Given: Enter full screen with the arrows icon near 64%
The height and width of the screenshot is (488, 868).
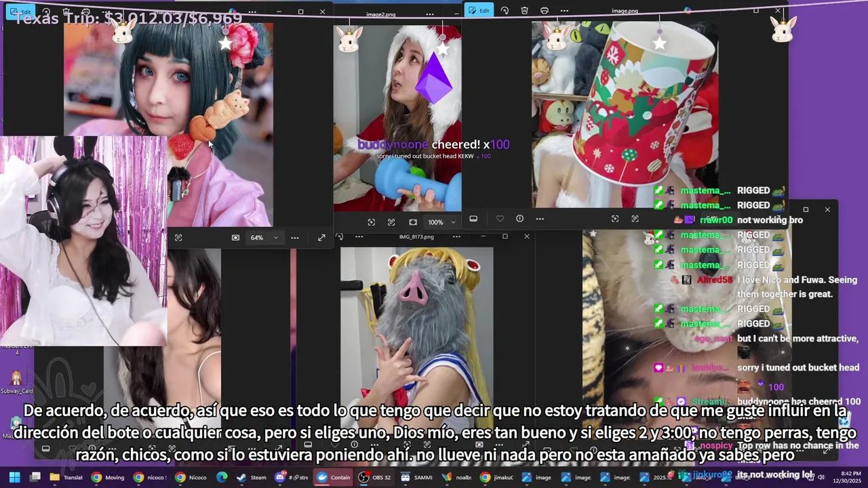Looking at the screenshot, I should [x=321, y=238].
